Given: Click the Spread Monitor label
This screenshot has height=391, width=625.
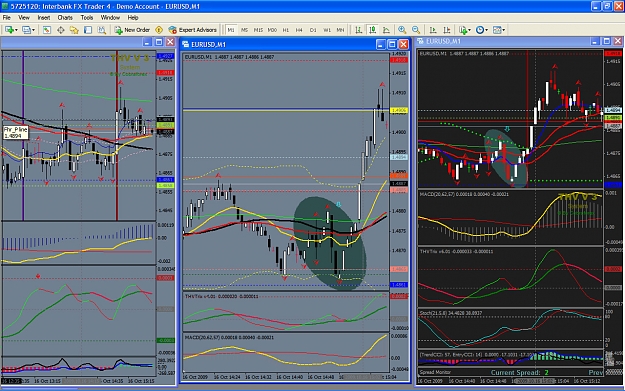Looking at the screenshot, I should click(435, 372).
